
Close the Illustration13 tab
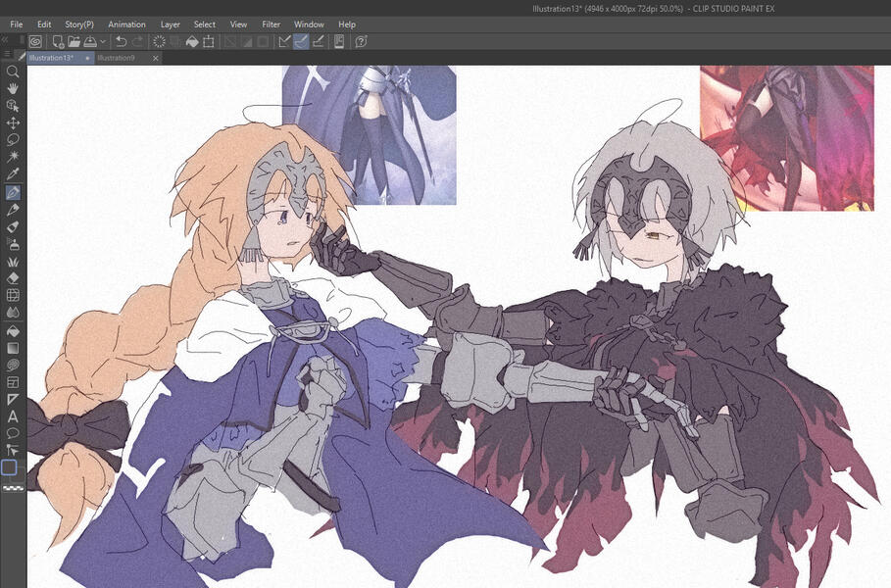click(86, 58)
